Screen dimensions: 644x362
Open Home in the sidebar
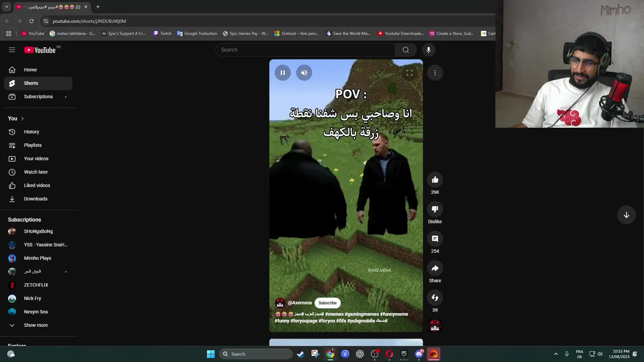(x=38, y=70)
